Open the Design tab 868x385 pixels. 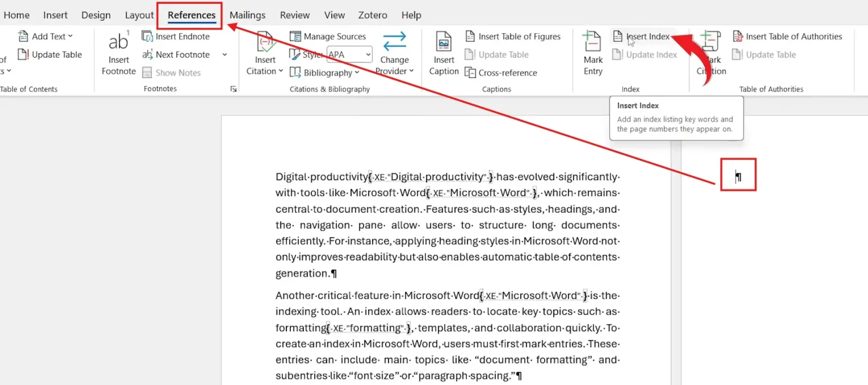(96, 15)
